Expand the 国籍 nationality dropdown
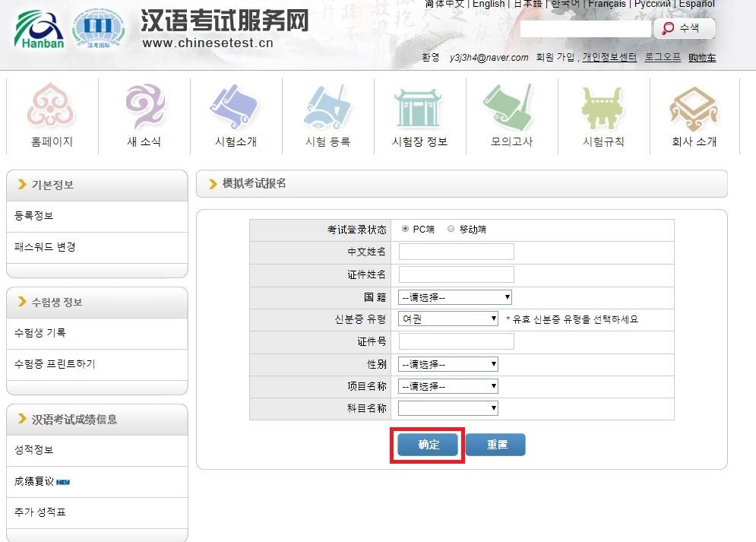 455,297
